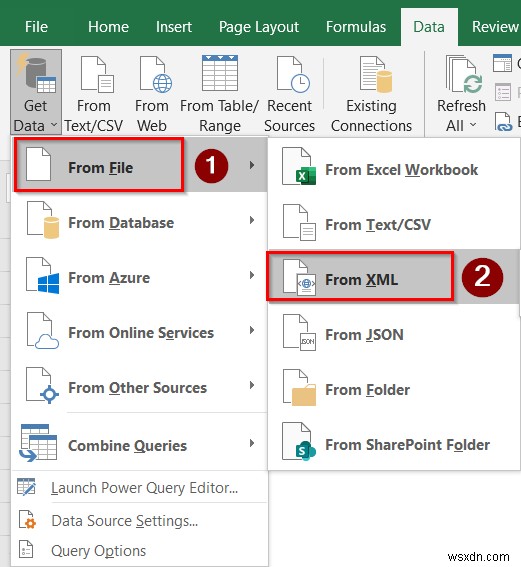Choose From XML in submenu
The width and height of the screenshot is (521, 567).
394,277
